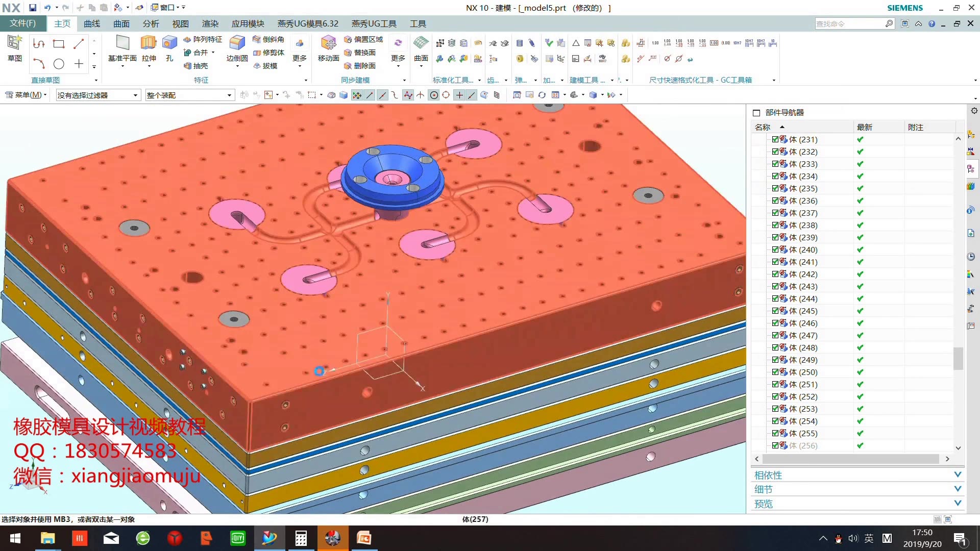Open the Edge Blend (边倒圆) tool
Screen dimensions: 980x551
[x=237, y=43]
